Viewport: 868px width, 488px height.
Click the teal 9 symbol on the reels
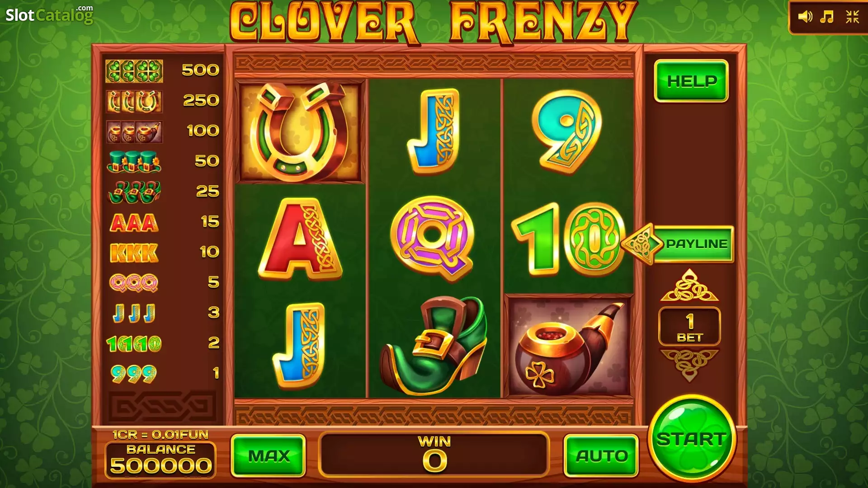[x=567, y=131]
